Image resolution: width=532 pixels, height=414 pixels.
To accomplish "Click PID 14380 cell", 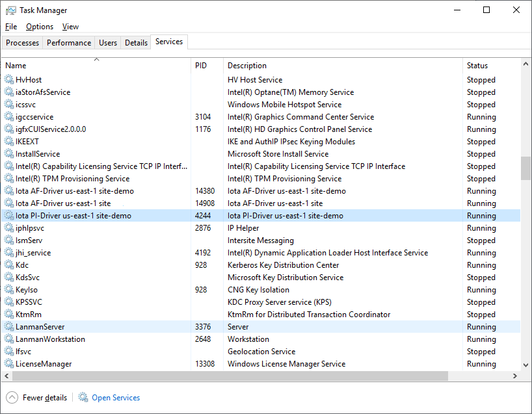I will 205,191.
